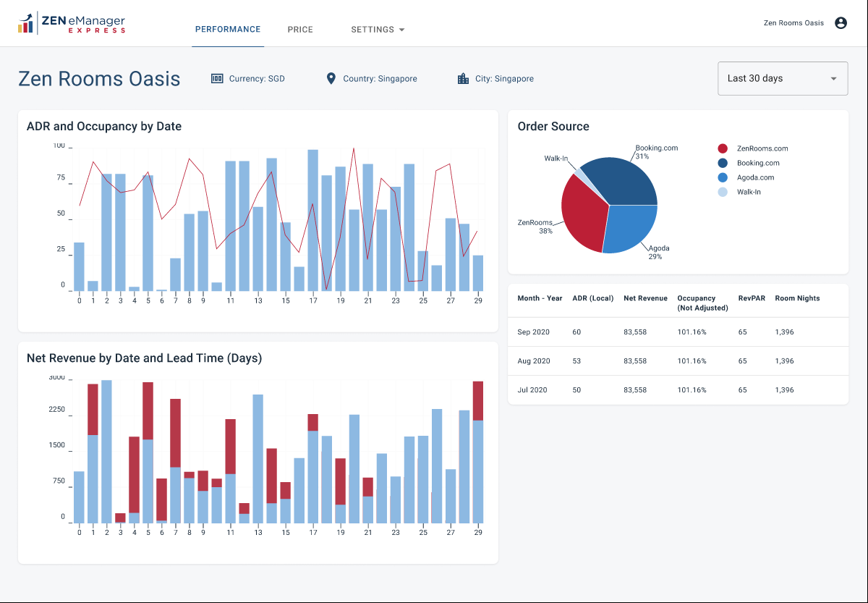The height and width of the screenshot is (603, 868).
Task: Select the Agoda.com legend label
Action: 755,177
